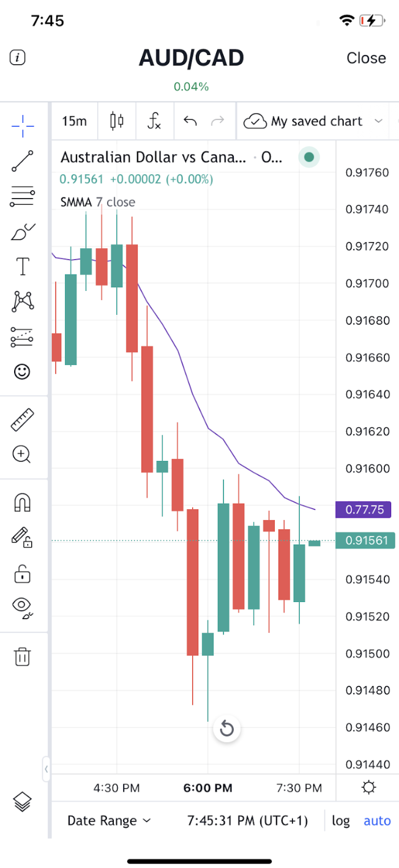Image resolution: width=399 pixels, height=868 pixels.
Task: Select the brush drawing tool
Action: 23,232
